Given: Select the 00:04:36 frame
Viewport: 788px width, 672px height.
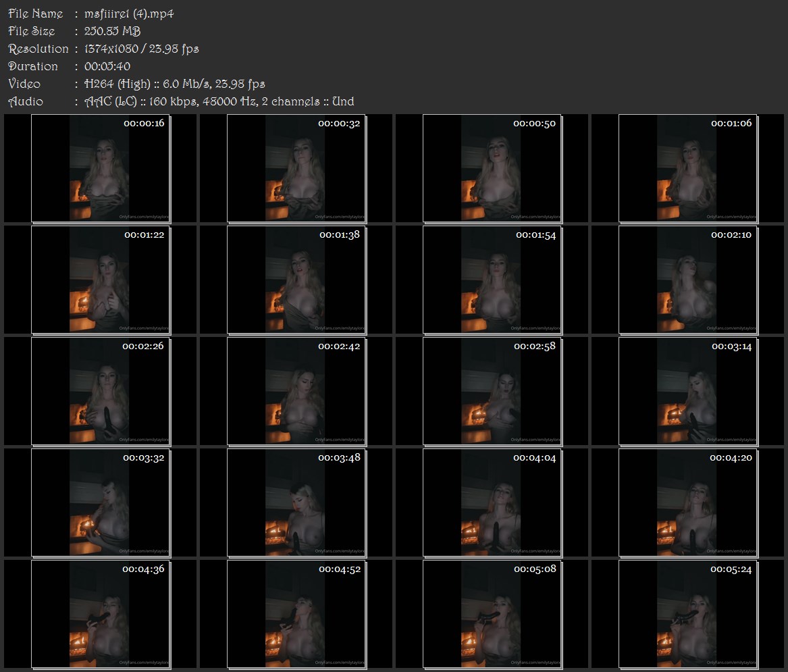Looking at the screenshot, I should point(101,614).
